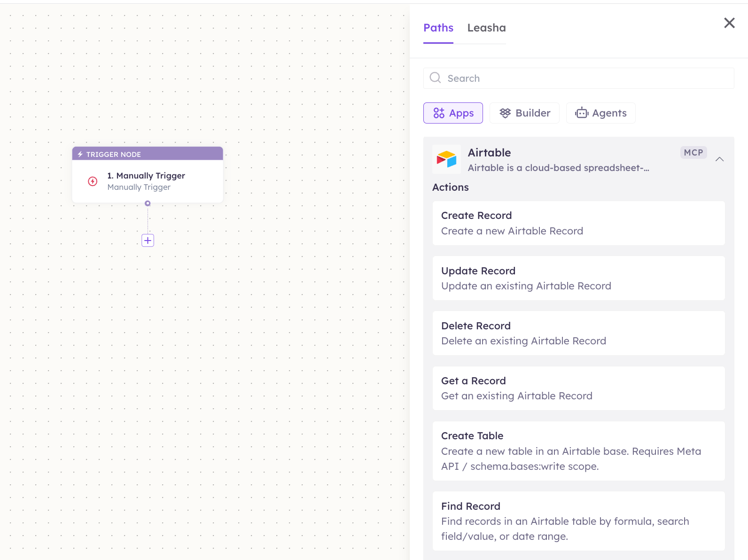Choose the Update Record action
Viewport: 748px width, 560px height.
click(x=578, y=278)
